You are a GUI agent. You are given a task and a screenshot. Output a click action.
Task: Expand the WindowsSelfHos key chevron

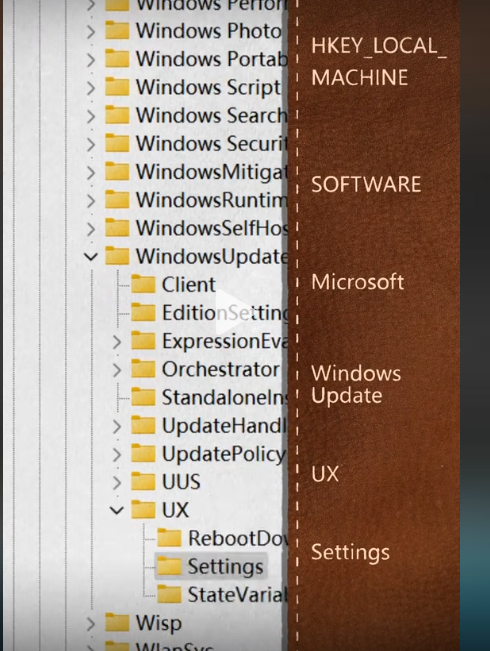point(91,229)
